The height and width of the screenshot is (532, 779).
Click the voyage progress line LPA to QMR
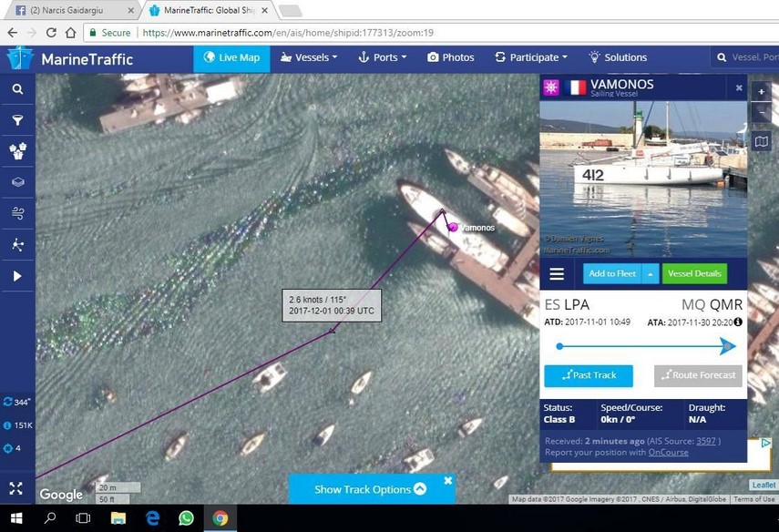click(645, 346)
